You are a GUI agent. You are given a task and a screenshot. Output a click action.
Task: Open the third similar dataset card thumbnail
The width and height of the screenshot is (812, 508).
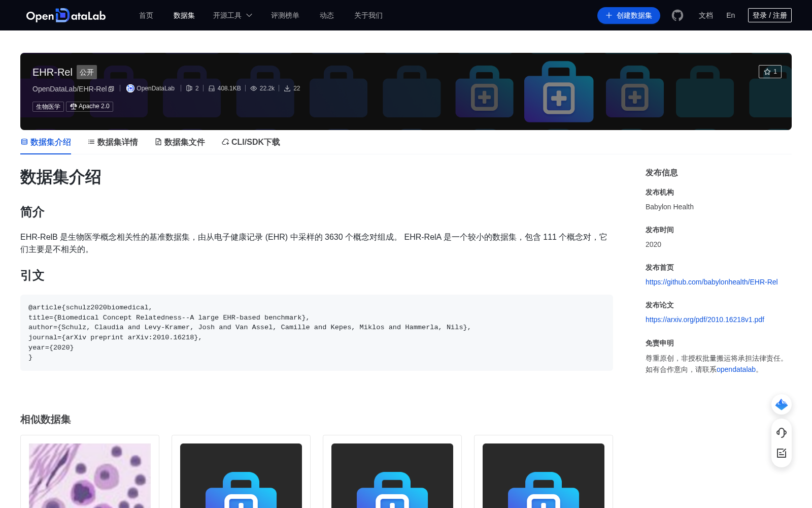pos(392,475)
